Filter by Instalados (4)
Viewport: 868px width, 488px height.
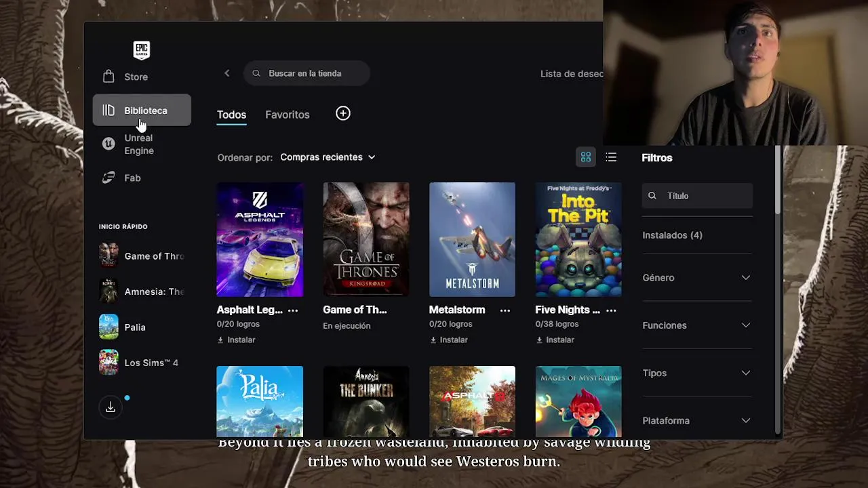(x=672, y=235)
